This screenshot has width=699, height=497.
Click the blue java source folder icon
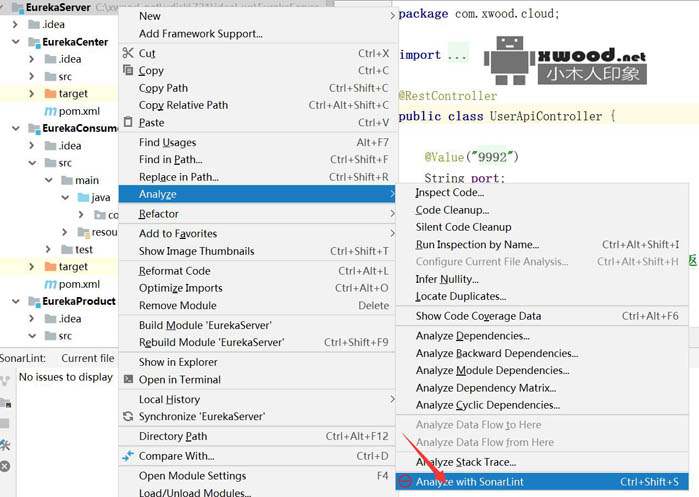coord(83,197)
